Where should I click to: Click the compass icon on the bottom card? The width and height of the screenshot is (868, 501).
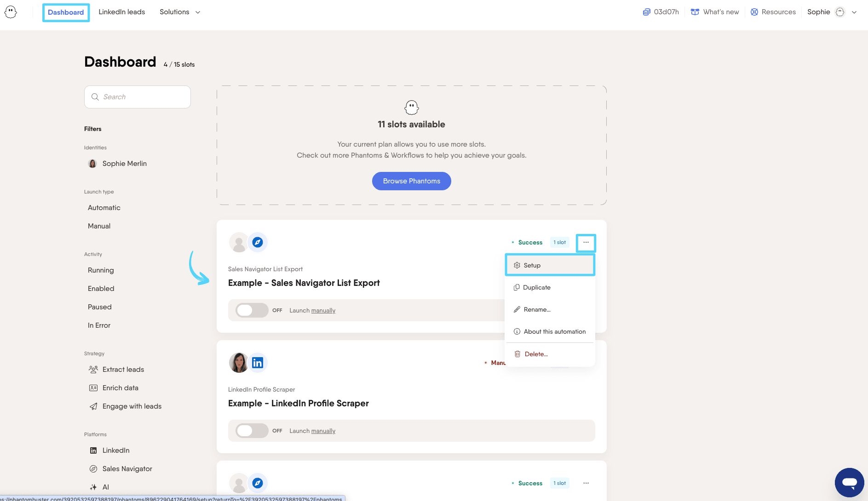tap(258, 483)
